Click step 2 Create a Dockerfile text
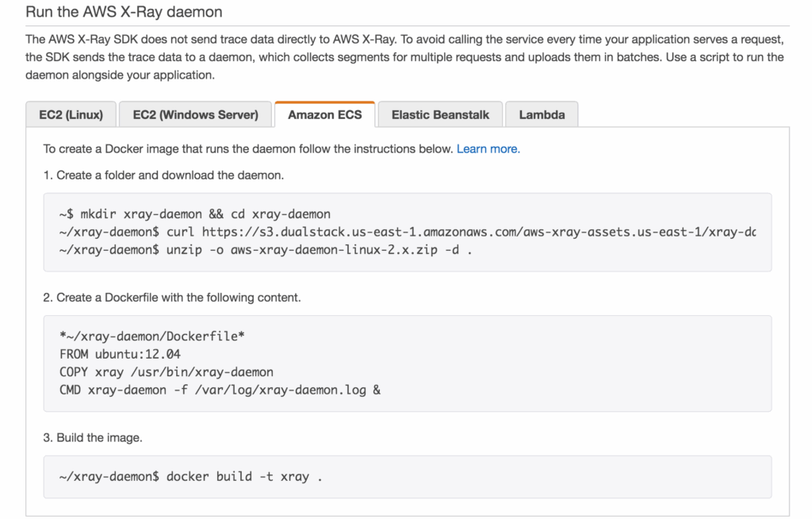Viewport: 812px width, 519px height. tap(172, 298)
